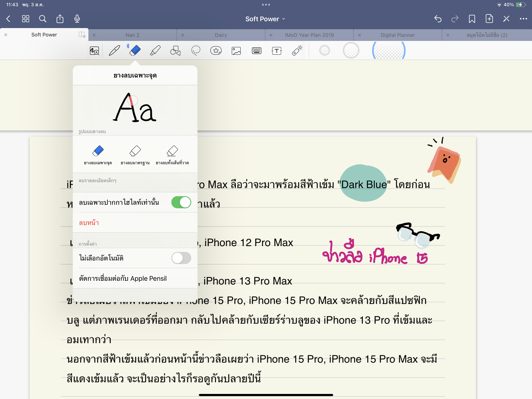
Task: Tap the microphone record icon
Action: [77, 19]
